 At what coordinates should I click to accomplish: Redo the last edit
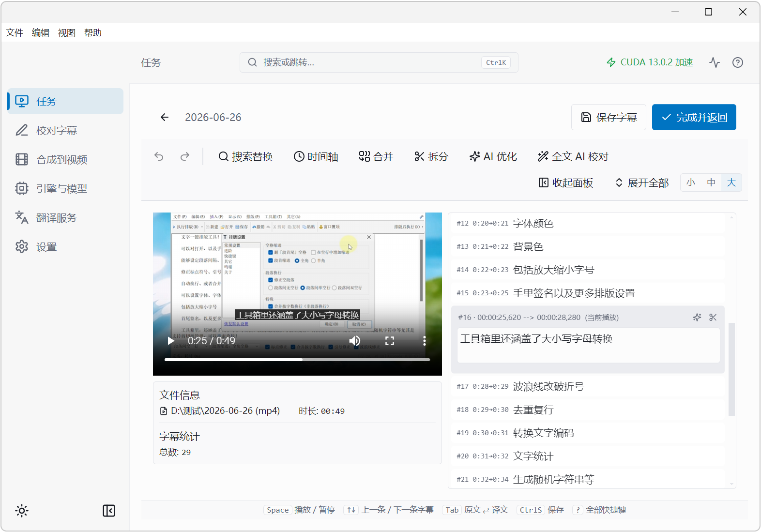coord(185,156)
